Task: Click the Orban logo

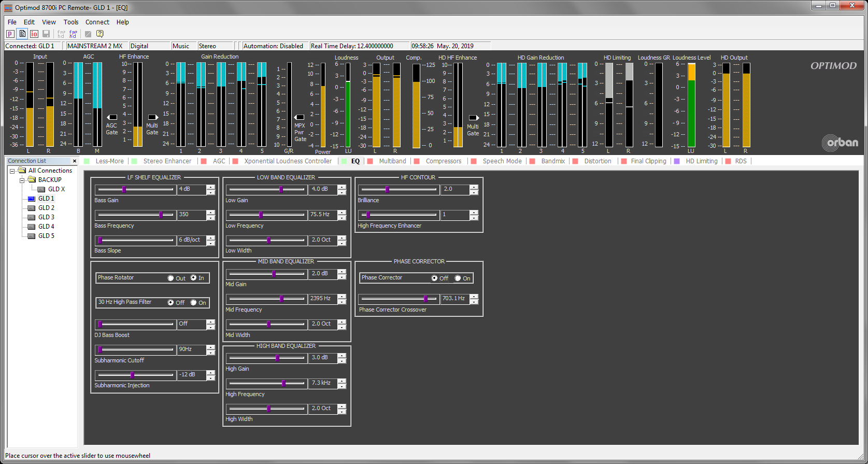Action: pyautogui.click(x=839, y=143)
